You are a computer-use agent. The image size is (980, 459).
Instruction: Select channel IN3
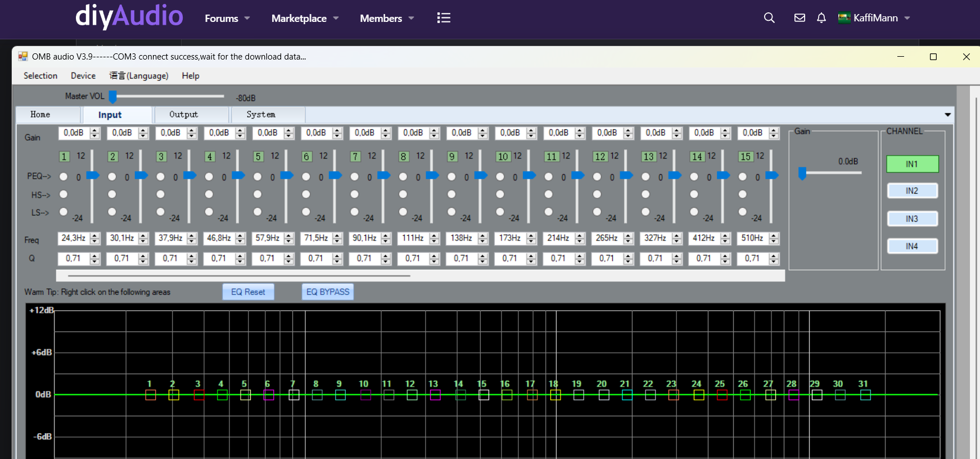coord(912,219)
